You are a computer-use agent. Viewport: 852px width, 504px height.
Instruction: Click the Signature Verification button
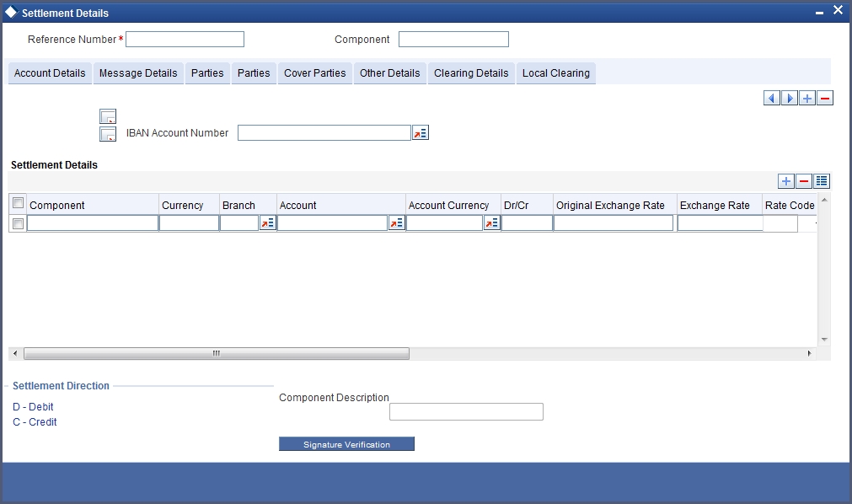point(346,444)
